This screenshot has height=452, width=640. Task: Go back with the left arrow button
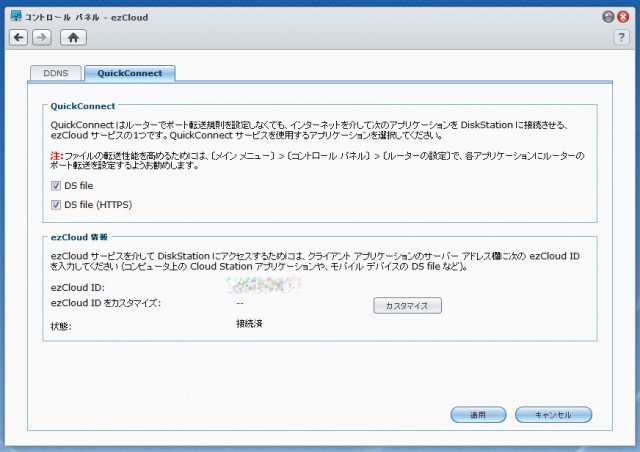[x=18, y=38]
